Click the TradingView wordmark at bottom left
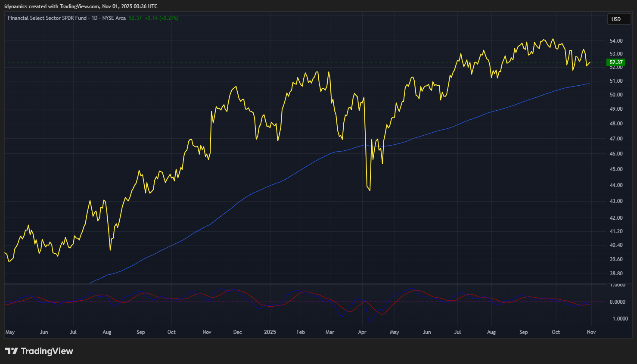The image size is (637, 364). coord(47,351)
